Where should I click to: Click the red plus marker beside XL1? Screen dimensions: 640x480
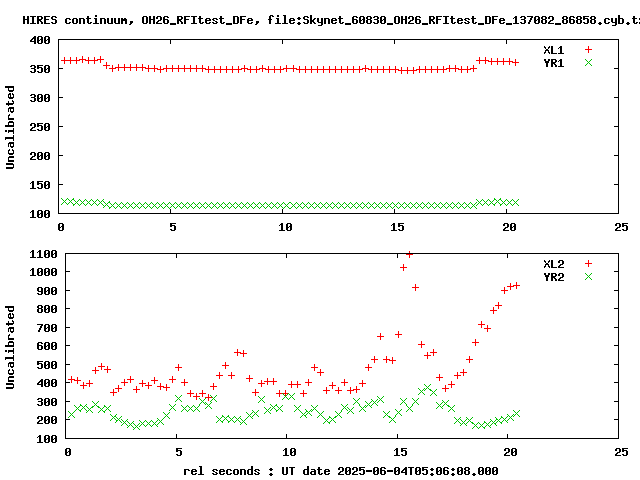[x=589, y=49]
